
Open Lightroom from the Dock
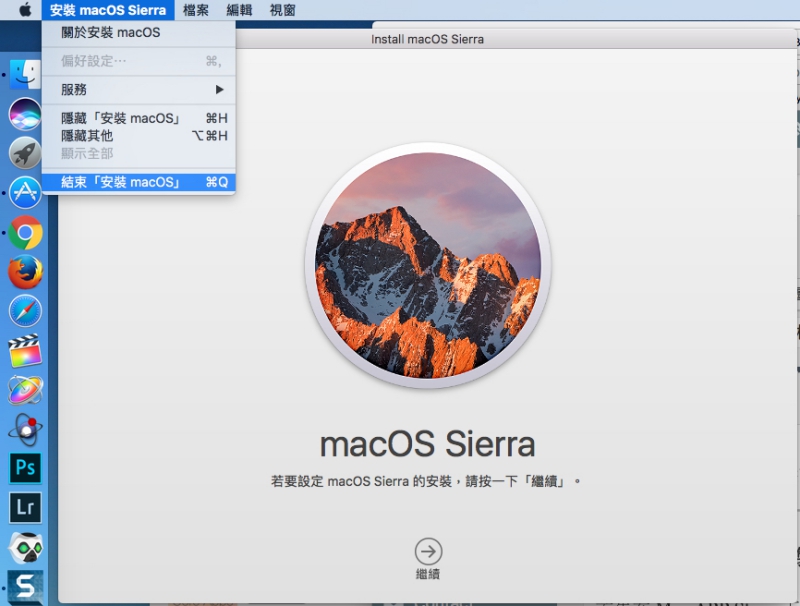25,507
